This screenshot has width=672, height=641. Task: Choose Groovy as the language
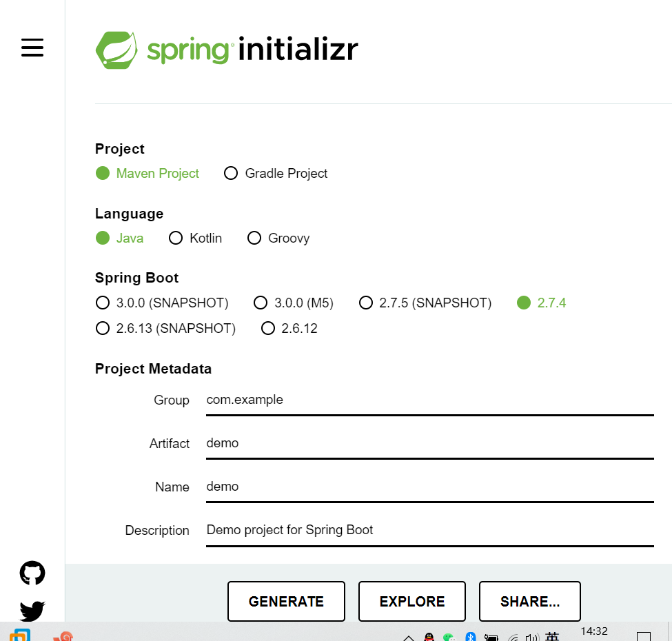(x=278, y=238)
